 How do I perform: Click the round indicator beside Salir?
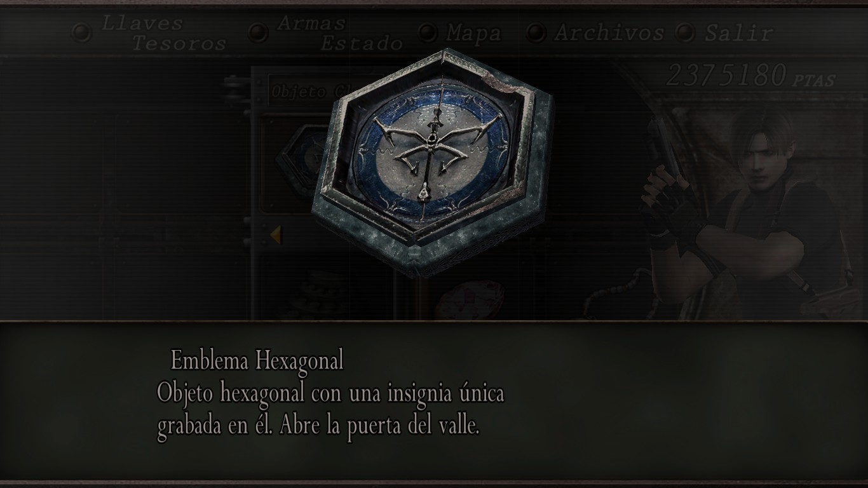[685, 32]
